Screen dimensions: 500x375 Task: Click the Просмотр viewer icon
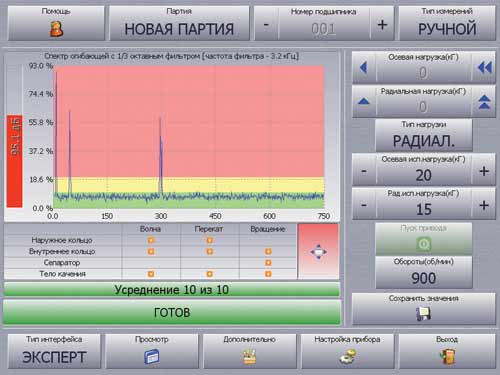152,356
